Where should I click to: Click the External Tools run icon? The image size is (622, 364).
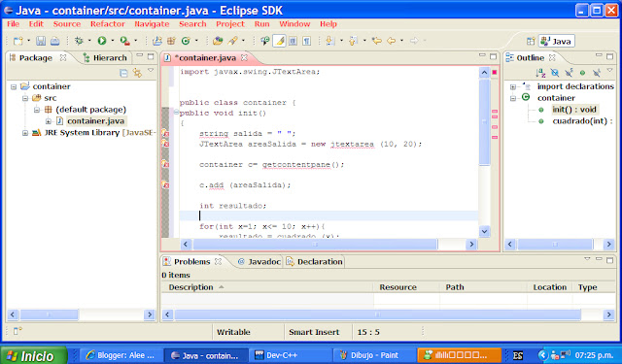(124, 41)
